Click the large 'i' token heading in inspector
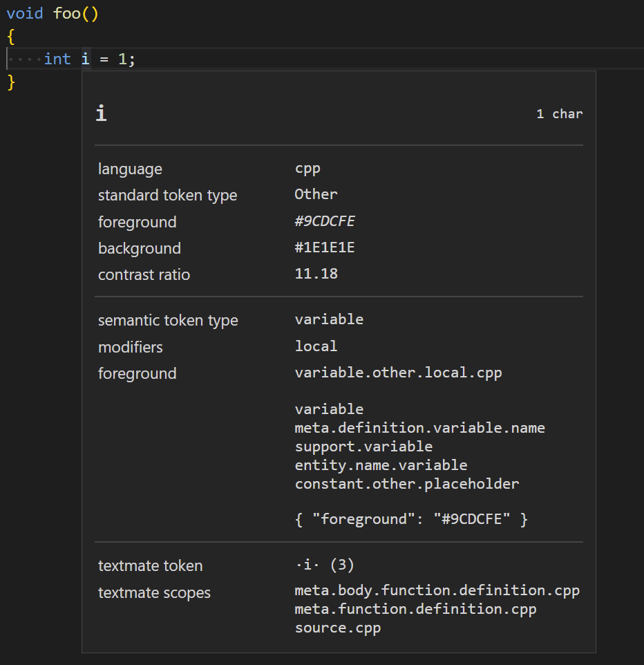The width and height of the screenshot is (644, 665). [102, 113]
